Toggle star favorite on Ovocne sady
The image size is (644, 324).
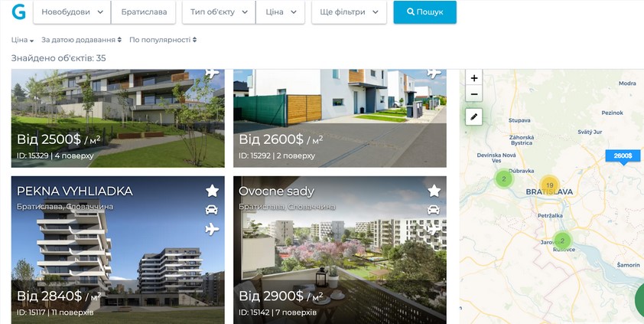point(434,191)
